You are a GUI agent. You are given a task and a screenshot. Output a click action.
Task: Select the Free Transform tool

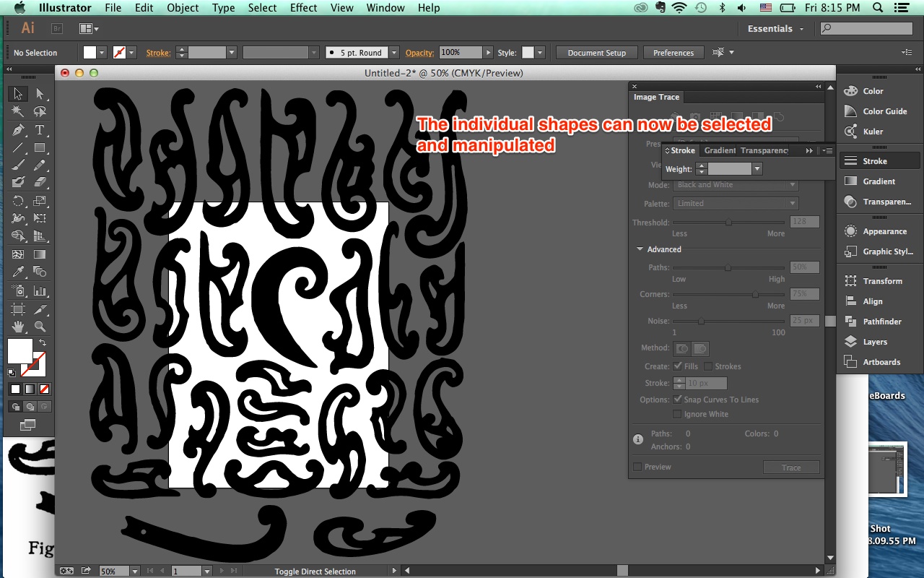pyautogui.click(x=40, y=219)
